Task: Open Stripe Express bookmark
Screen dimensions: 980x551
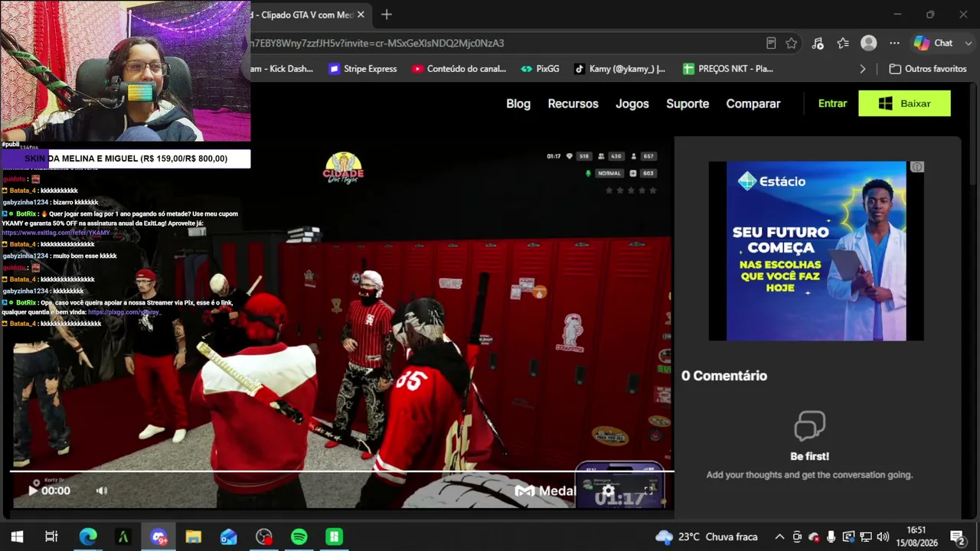Action: (363, 69)
